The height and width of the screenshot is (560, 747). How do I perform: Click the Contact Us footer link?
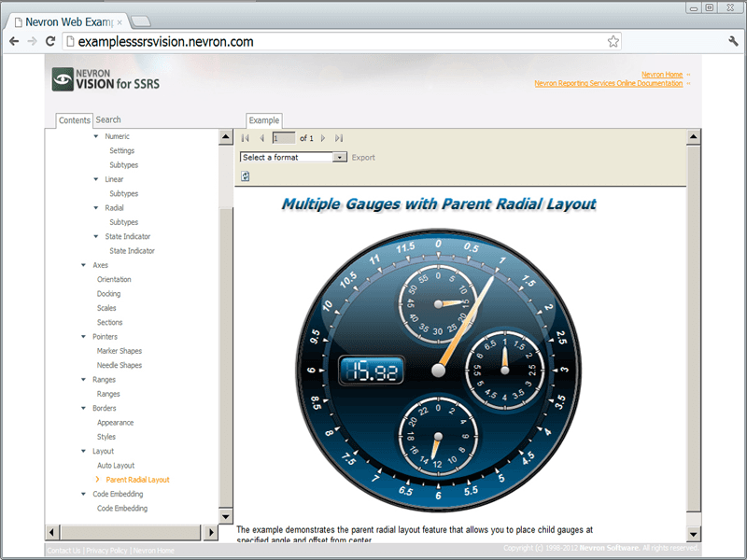63,550
